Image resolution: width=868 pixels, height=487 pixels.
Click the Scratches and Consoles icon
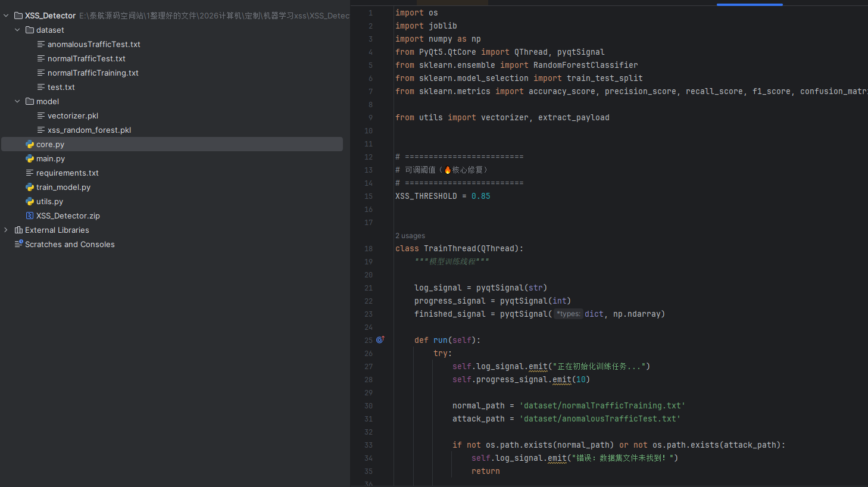point(18,244)
